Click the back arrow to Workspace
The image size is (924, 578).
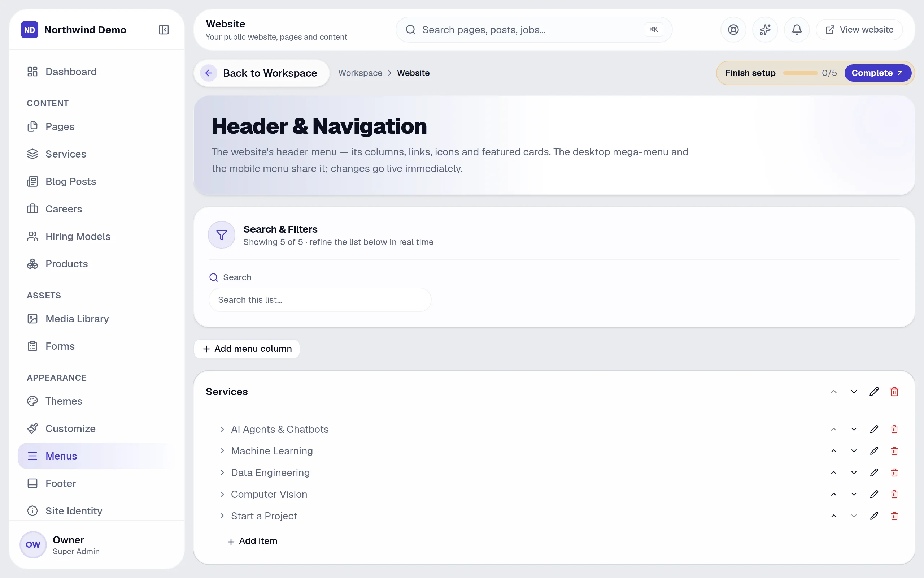click(209, 73)
